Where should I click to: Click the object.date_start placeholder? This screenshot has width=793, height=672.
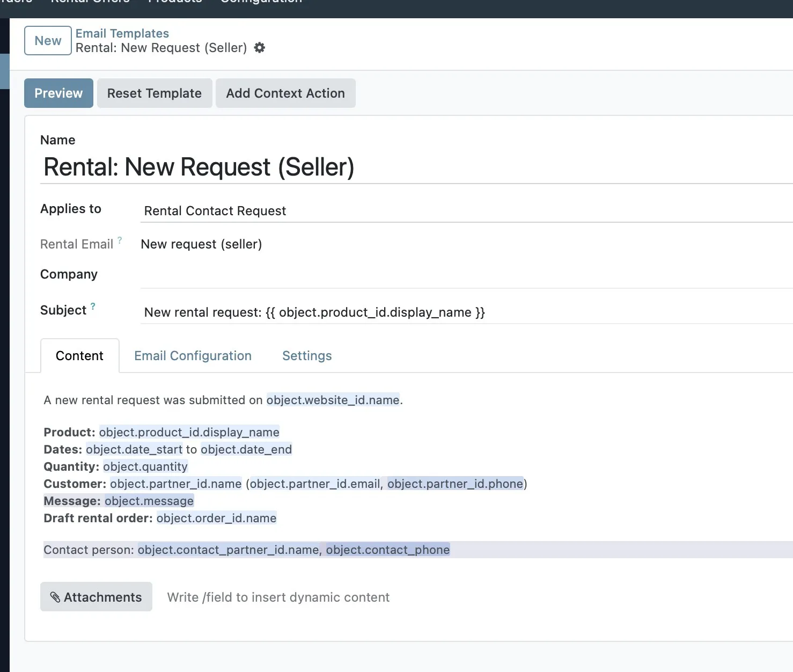[x=134, y=449]
